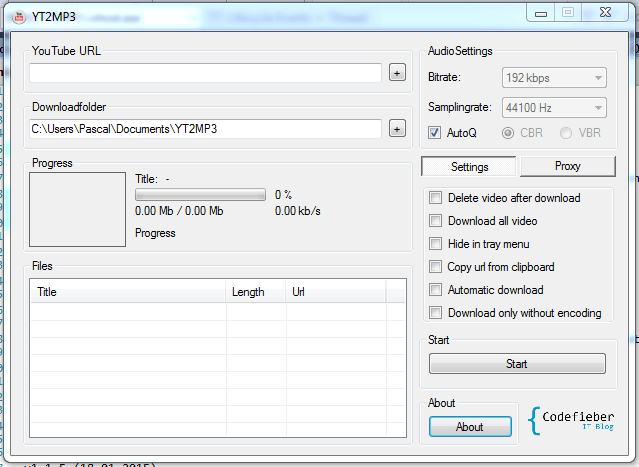
Task: Click the Downloadfolder path field
Action: pos(205,129)
